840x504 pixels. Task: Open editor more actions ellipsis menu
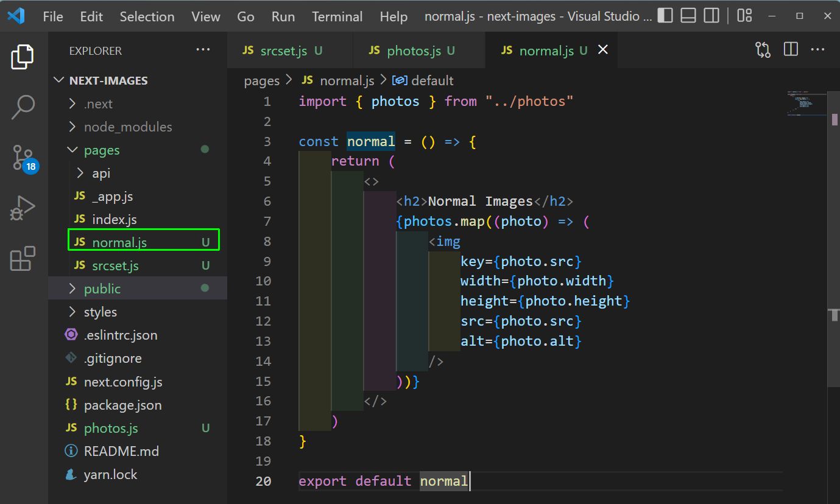click(x=817, y=50)
